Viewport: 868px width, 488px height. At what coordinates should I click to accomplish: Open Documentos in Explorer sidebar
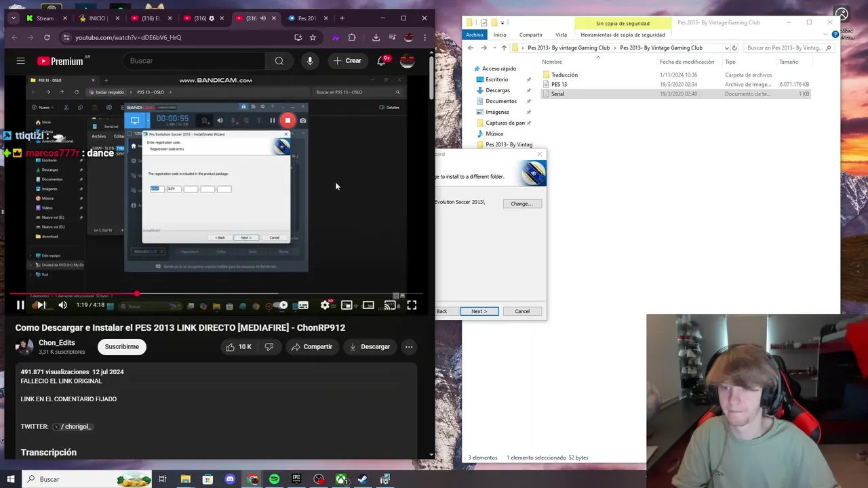(501, 101)
